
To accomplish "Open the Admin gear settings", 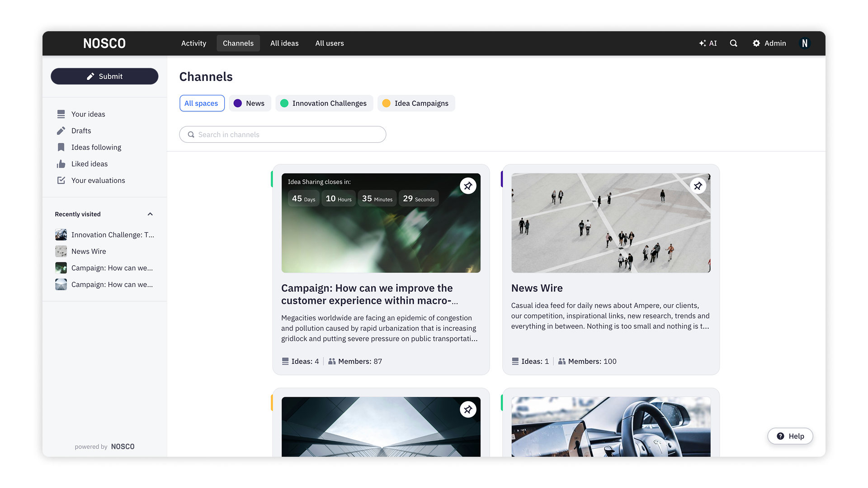I will pyautogui.click(x=769, y=43).
